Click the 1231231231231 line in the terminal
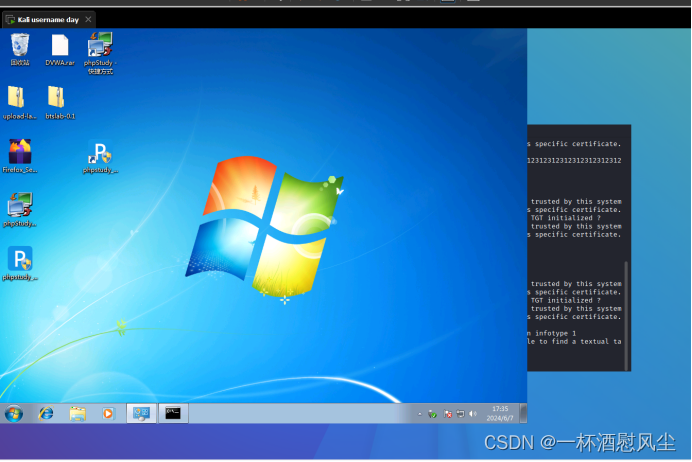This screenshot has width=692, height=462. click(574, 160)
